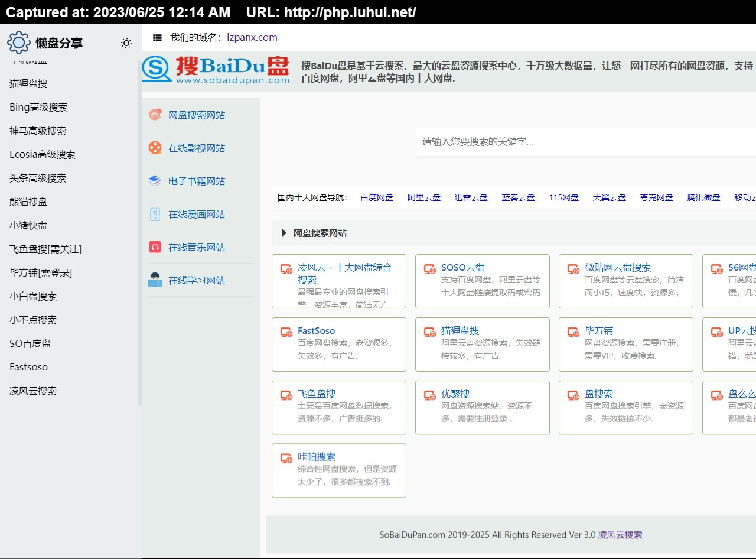Open the 盘搜索 card title link

[x=599, y=394]
